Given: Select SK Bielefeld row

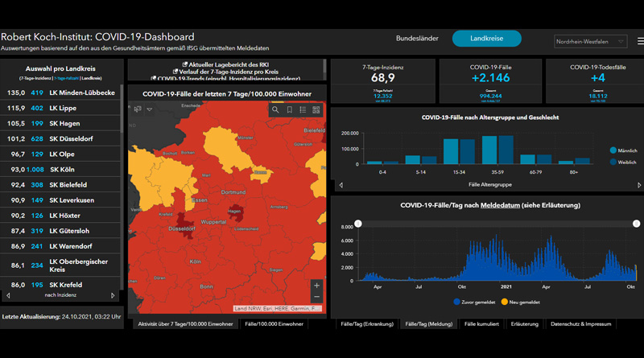Looking at the screenshot, I should 60,185.
